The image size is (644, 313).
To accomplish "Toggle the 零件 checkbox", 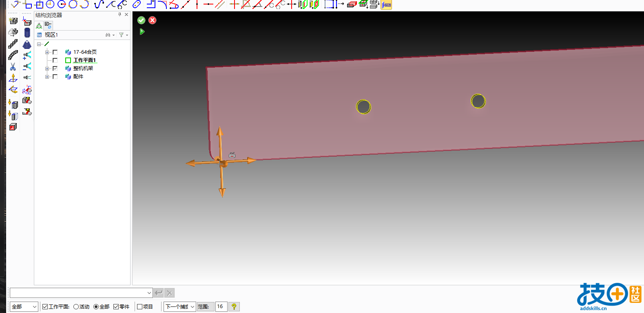I will 116,306.
